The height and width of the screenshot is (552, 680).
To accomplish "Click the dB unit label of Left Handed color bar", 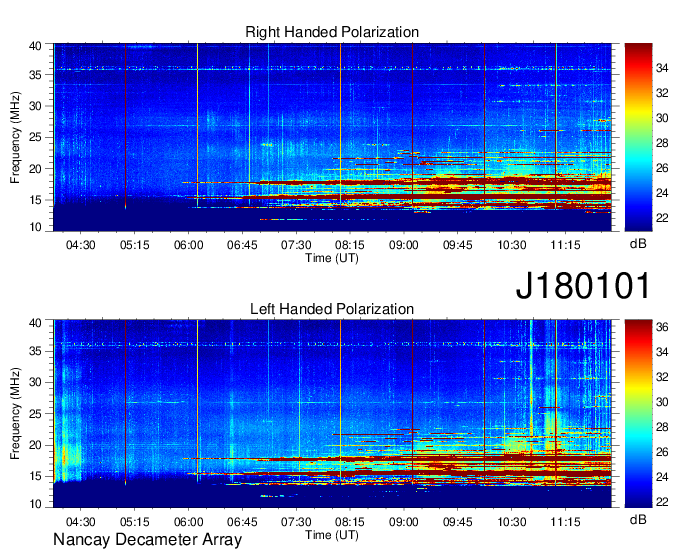I will [638, 519].
